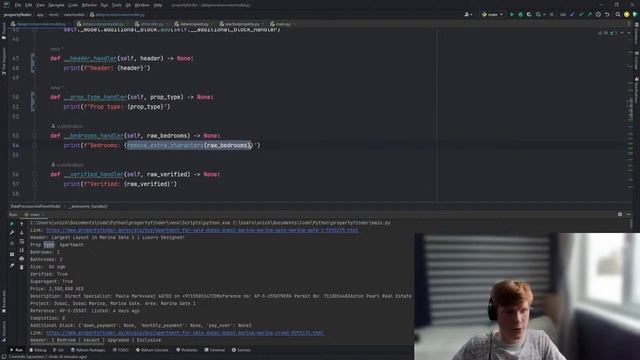Toggle soft-wrap in Run console

pyautogui.click(x=22, y=241)
